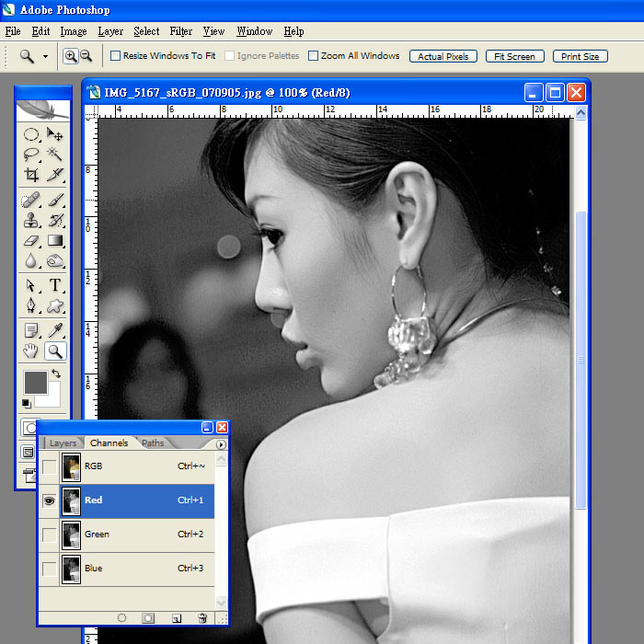The image size is (644, 644).
Task: Switch to the Layers tab
Action: pyautogui.click(x=63, y=443)
